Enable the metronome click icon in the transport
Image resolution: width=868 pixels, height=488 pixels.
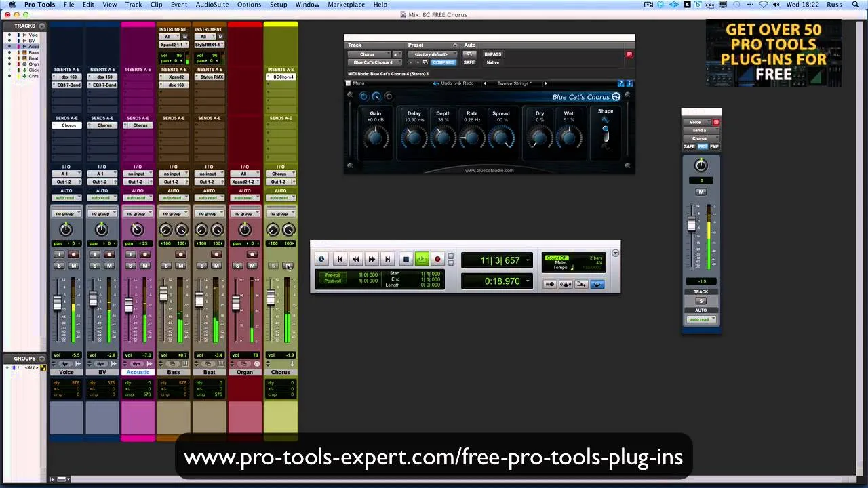(566, 284)
